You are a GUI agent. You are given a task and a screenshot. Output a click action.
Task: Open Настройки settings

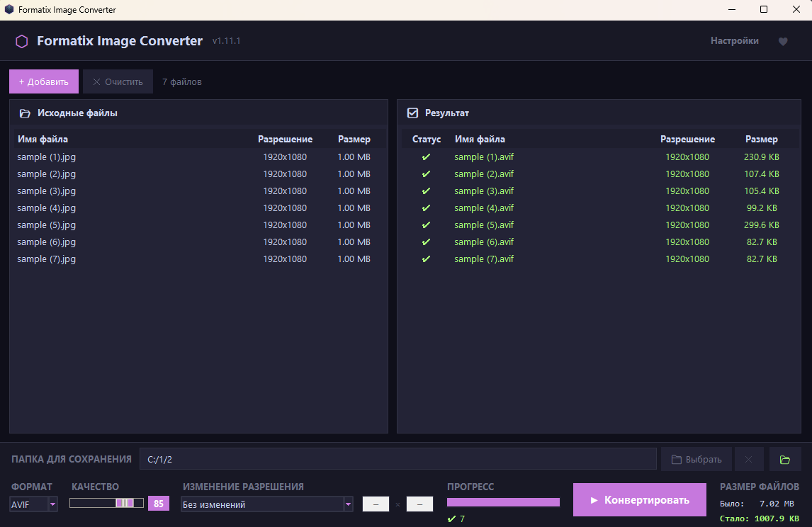[x=734, y=41]
